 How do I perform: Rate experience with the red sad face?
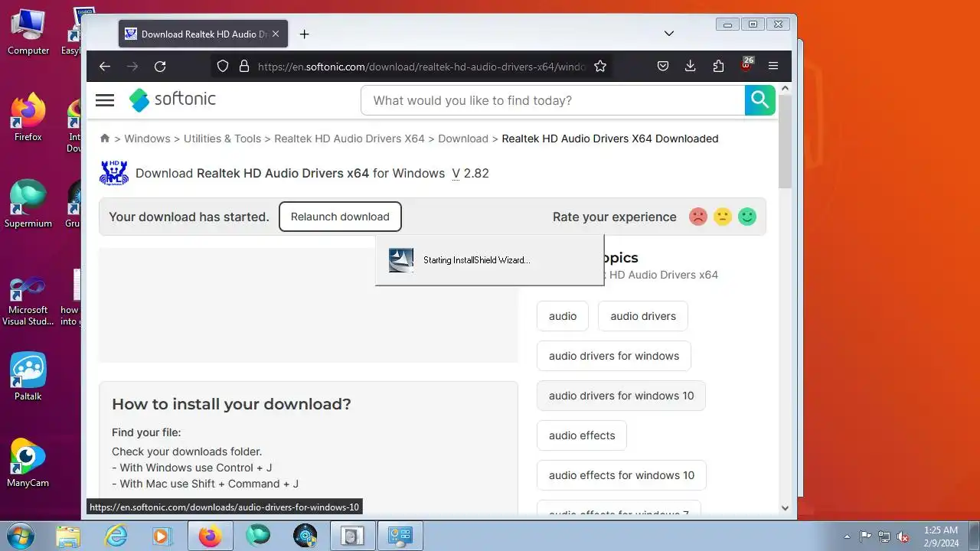(697, 217)
